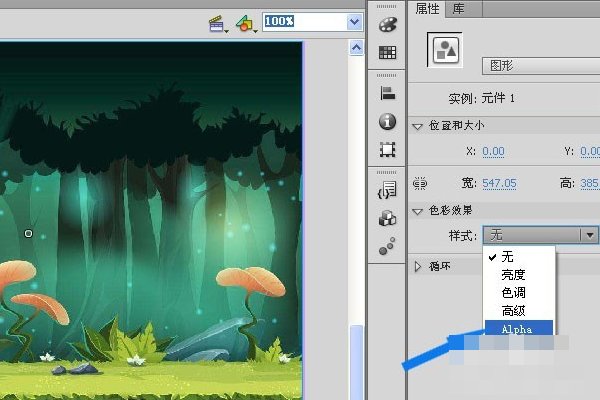Open the Motion Presets panel icon
This screenshot has width=600, height=400.
(x=387, y=246)
